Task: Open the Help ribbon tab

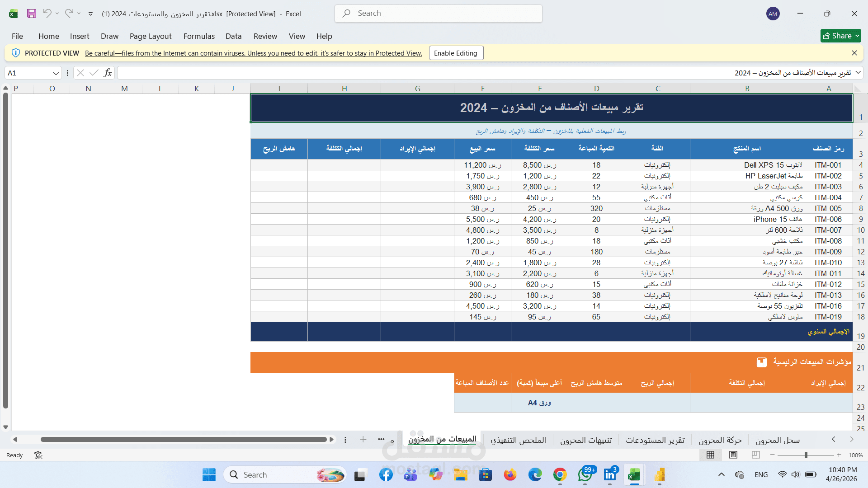Action: click(x=324, y=36)
